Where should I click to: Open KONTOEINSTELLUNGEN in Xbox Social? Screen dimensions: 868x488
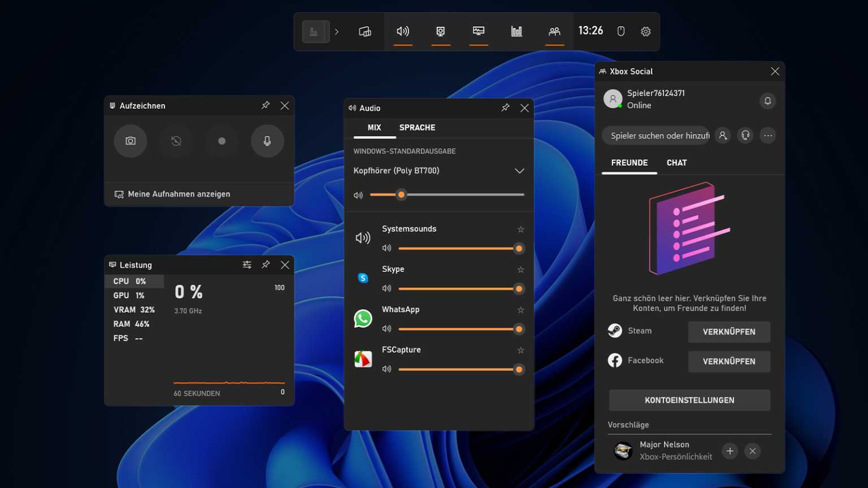click(x=689, y=400)
